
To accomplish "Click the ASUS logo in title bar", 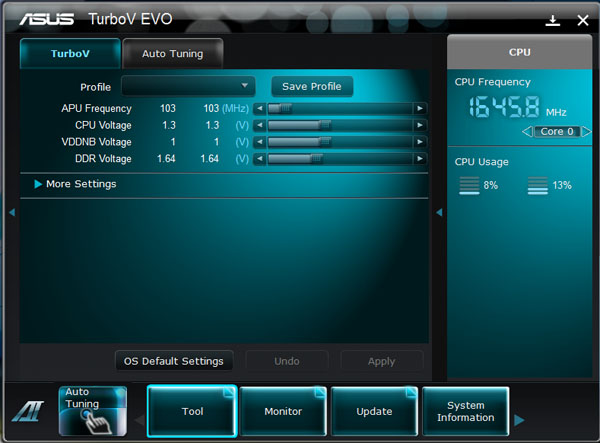I will click(x=47, y=19).
